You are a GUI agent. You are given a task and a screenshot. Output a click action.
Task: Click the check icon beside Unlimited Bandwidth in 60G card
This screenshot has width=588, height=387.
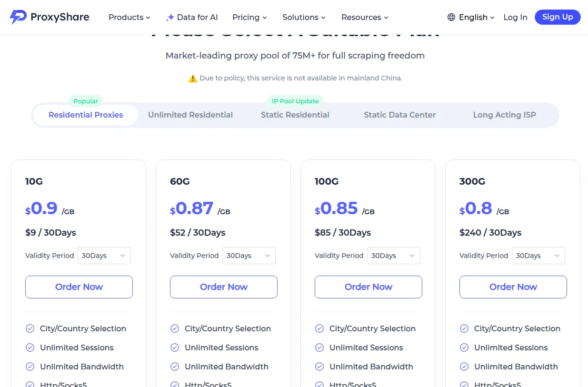pos(175,367)
